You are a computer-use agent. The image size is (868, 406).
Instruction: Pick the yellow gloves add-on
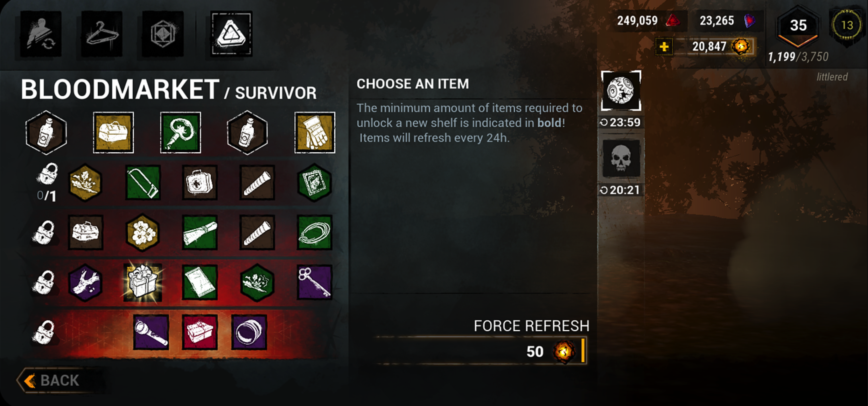coord(315,132)
